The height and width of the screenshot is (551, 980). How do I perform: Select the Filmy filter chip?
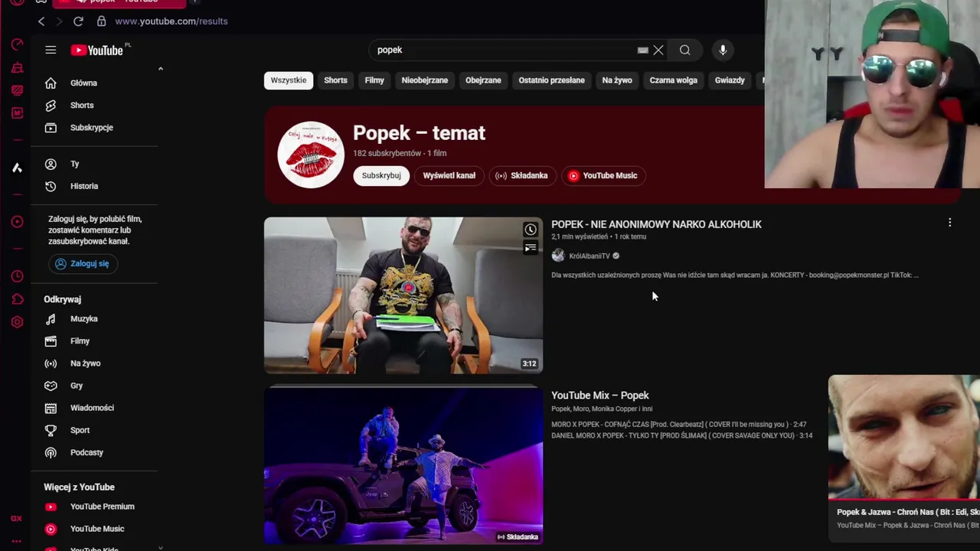click(x=374, y=80)
